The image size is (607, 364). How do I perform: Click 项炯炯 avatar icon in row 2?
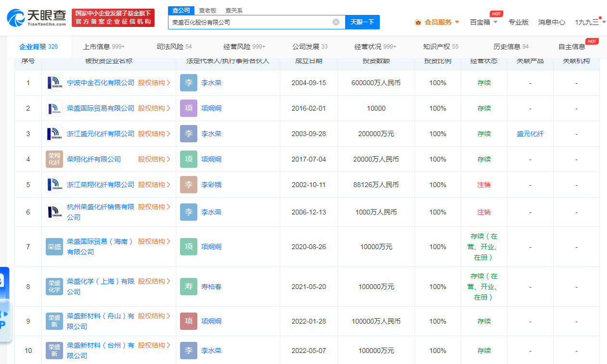[188, 108]
